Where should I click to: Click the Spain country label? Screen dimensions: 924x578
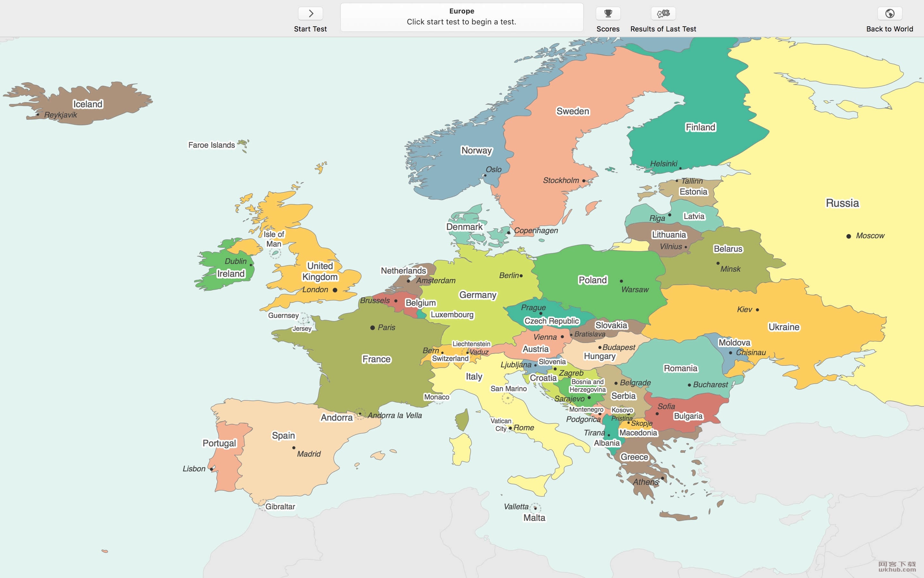[283, 436]
